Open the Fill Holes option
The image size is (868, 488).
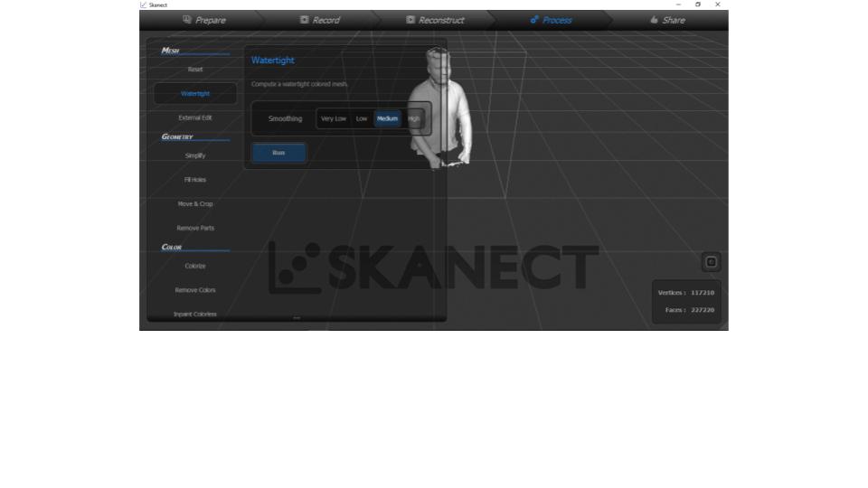click(x=195, y=180)
